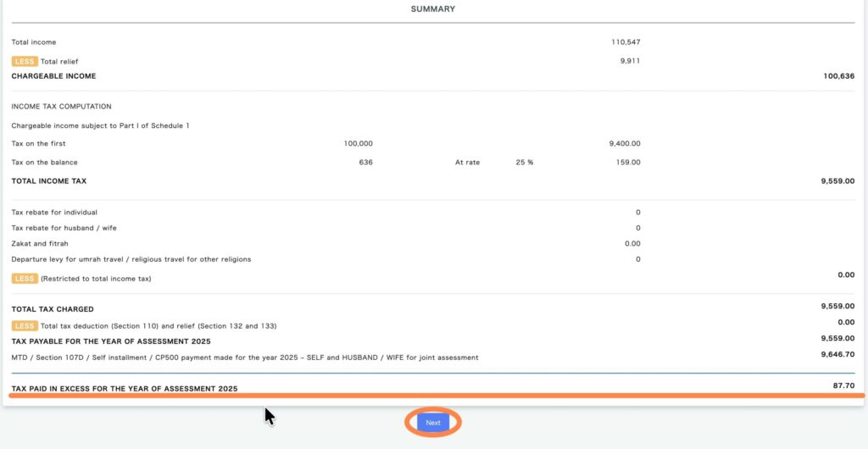Click the LESS badge beside Total relief
Viewport: 868px width, 449px height.
[24, 61]
